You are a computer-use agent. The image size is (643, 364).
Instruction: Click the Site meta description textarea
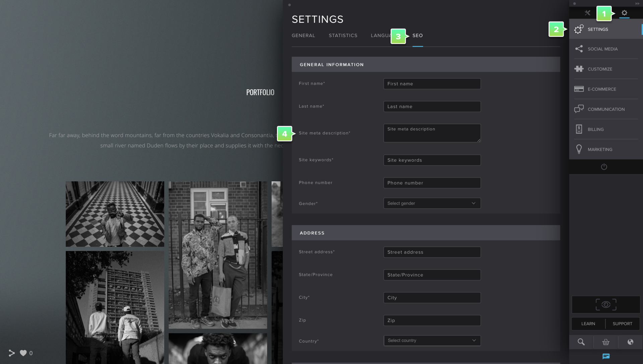pyautogui.click(x=432, y=133)
